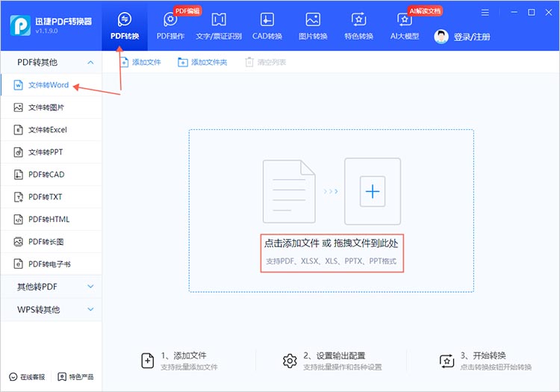Click the step 1 添加文件 icon
Image resolution: width=560 pixels, height=392 pixels.
148,361
